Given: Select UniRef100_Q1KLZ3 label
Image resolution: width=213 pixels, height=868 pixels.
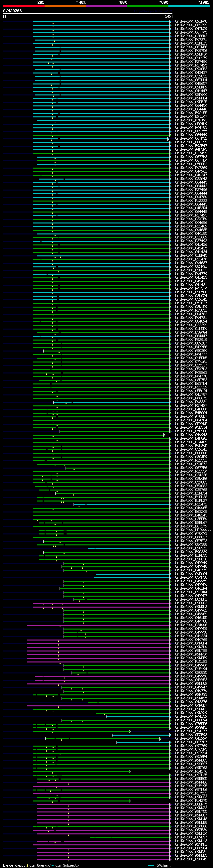Looking at the screenshot, I should [191, 43].
